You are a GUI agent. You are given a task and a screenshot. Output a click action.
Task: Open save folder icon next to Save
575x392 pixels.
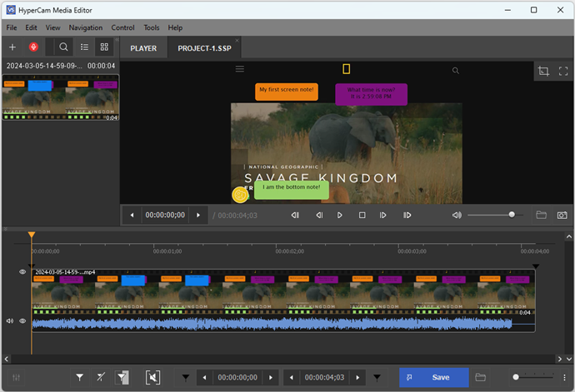point(480,377)
